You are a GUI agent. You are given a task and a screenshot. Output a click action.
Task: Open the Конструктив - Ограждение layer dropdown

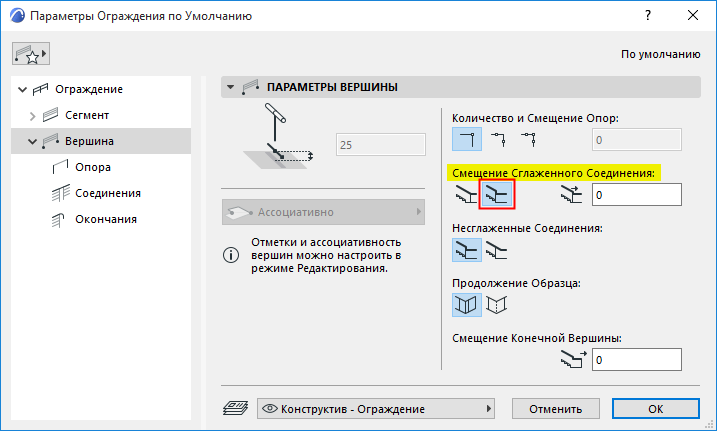point(377,408)
